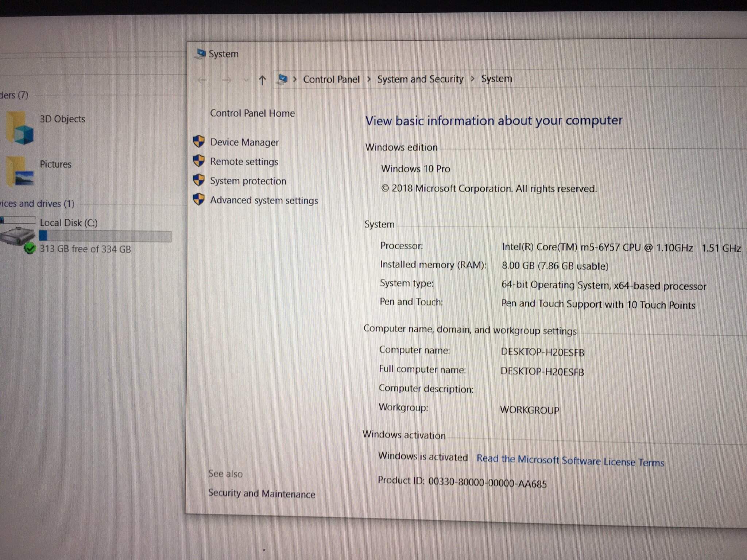This screenshot has height=560, width=747.
Task: Open Security and Maintenance link
Action: (x=262, y=494)
